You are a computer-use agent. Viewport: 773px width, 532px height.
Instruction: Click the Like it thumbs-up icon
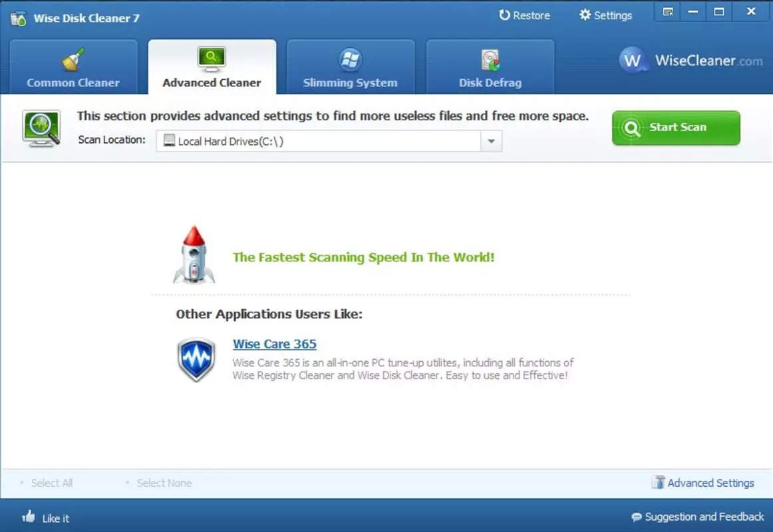[29, 517]
